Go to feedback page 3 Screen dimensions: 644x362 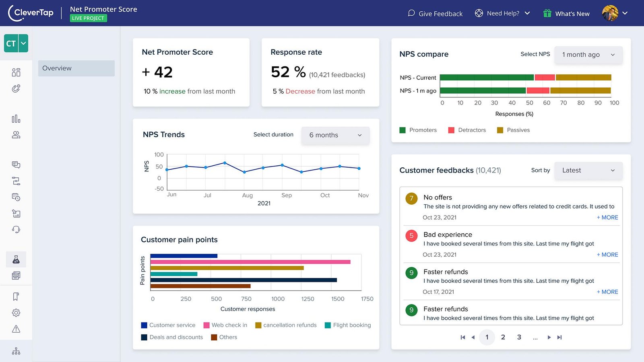point(519,337)
